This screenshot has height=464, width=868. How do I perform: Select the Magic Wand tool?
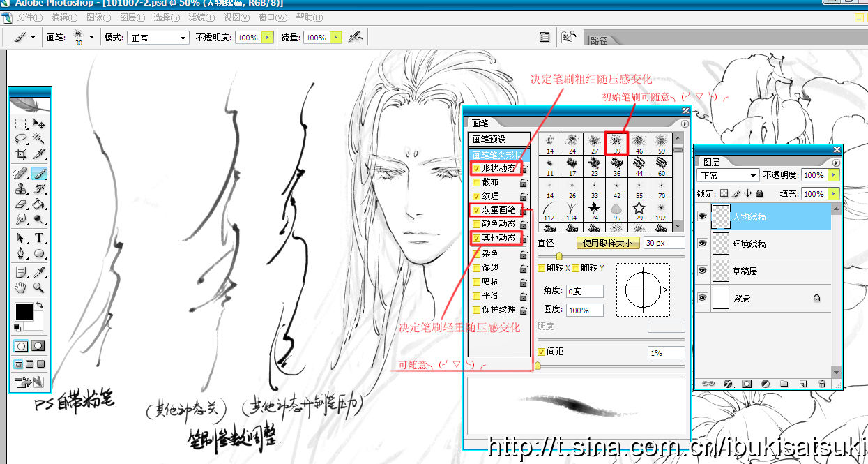(x=39, y=139)
